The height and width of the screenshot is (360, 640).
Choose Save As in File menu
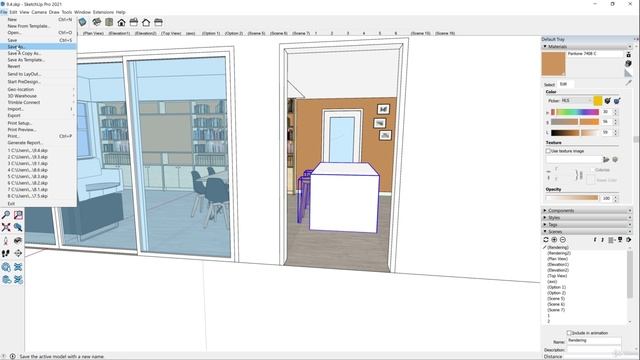coord(39,47)
